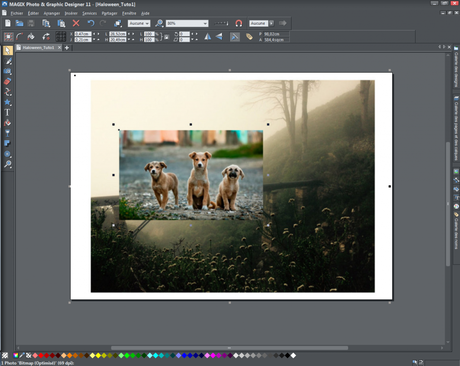Close the Haloween_Tuto1 tab
The width and height of the screenshot is (460, 366).
coord(59,48)
